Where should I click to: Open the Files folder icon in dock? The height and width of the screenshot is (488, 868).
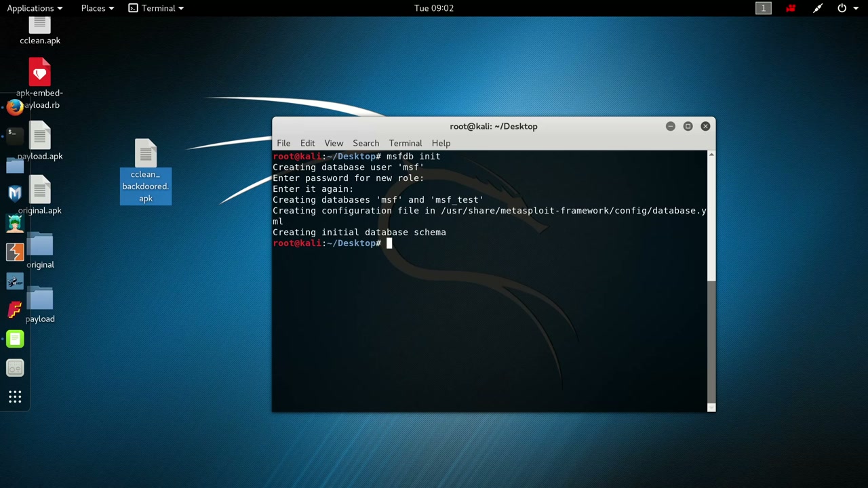[15, 165]
